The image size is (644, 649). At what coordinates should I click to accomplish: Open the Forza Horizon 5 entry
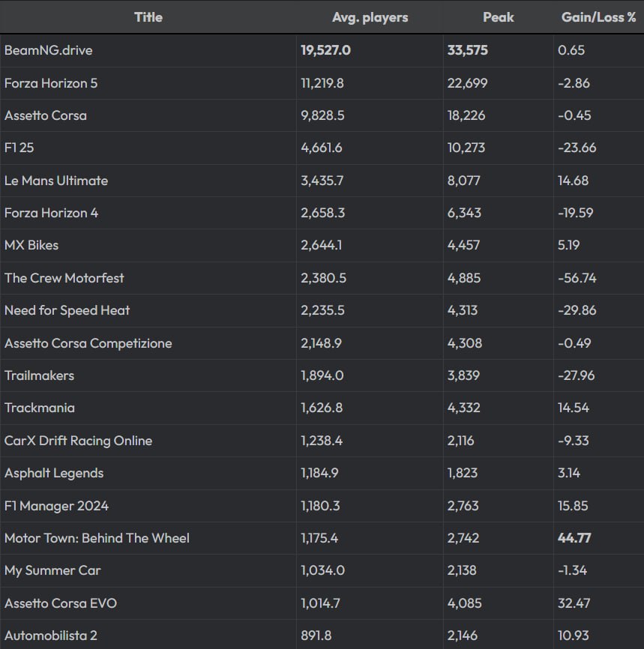[51, 83]
